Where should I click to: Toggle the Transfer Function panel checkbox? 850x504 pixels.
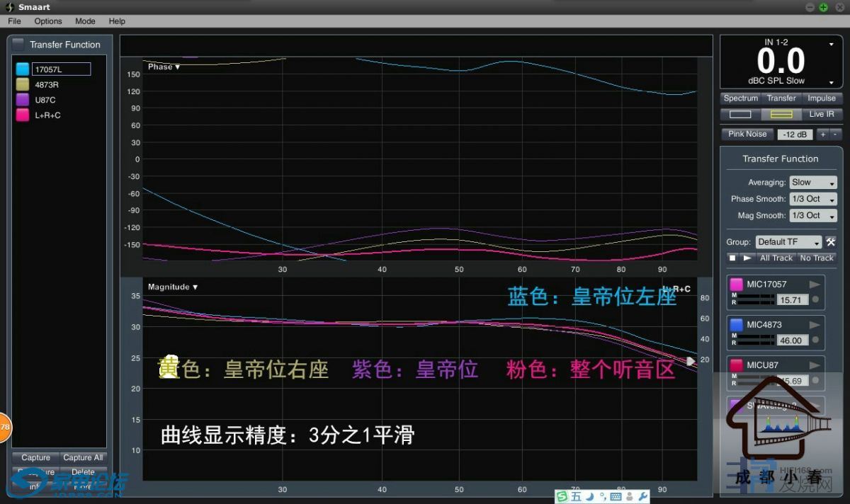[18, 44]
